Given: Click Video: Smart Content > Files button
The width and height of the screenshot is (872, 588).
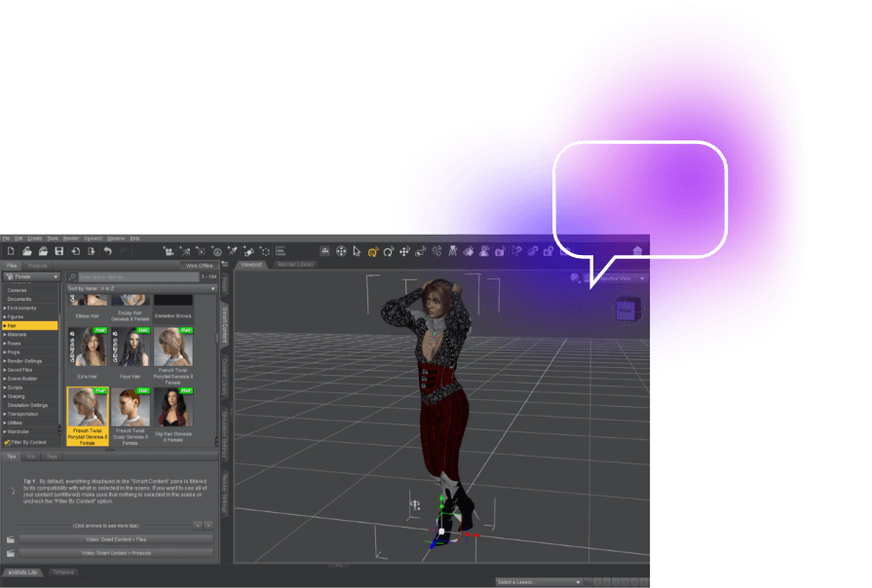Looking at the screenshot, I should pos(115,538).
